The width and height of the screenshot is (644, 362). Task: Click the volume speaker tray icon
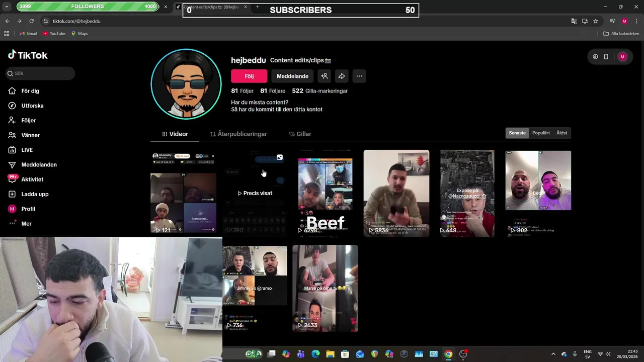(x=608, y=354)
